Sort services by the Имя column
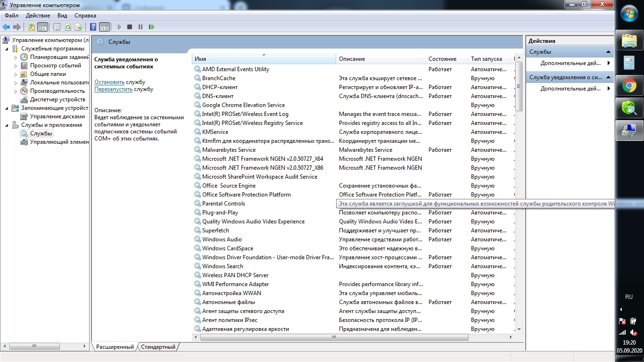This screenshot has width=644, height=362. (264, 59)
